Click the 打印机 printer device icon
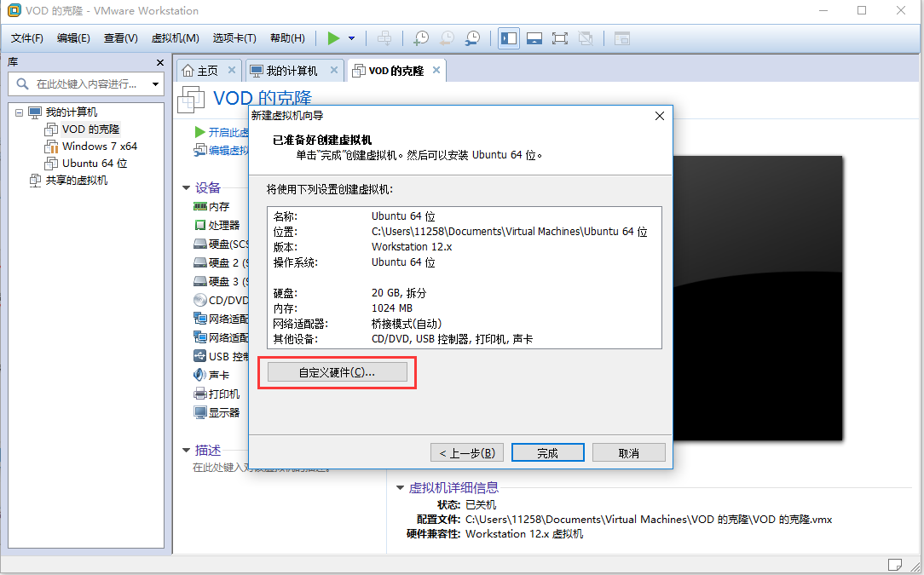This screenshot has width=924, height=575. coord(200,394)
